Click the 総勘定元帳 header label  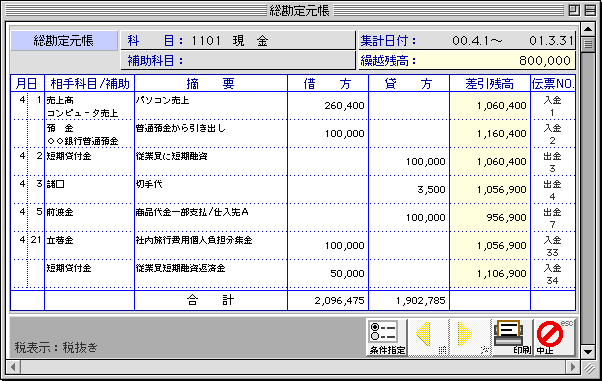tap(64, 41)
